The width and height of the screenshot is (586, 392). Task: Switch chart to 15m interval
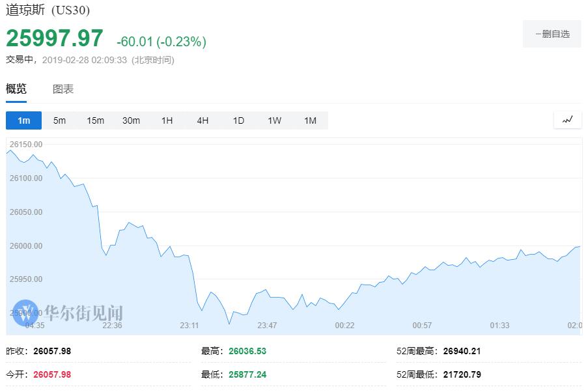point(95,120)
